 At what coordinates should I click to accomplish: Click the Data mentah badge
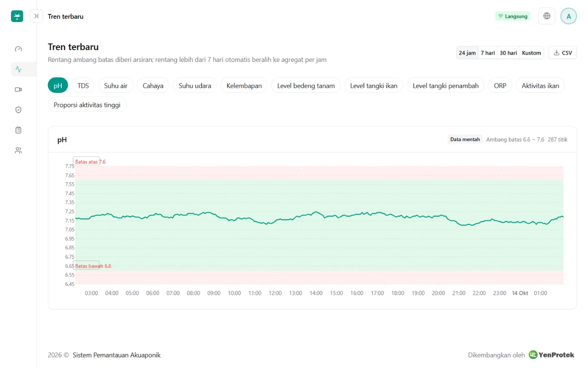[465, 139]
